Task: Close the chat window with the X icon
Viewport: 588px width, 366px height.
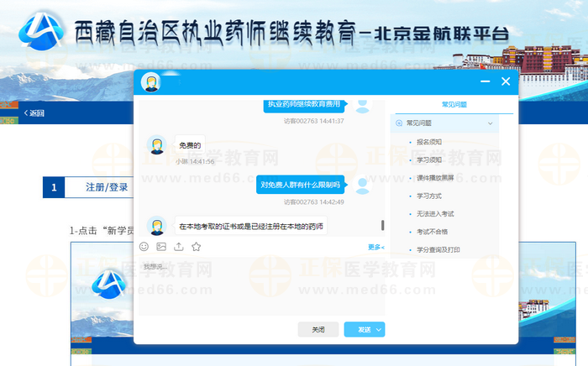Action: (506, 81)
